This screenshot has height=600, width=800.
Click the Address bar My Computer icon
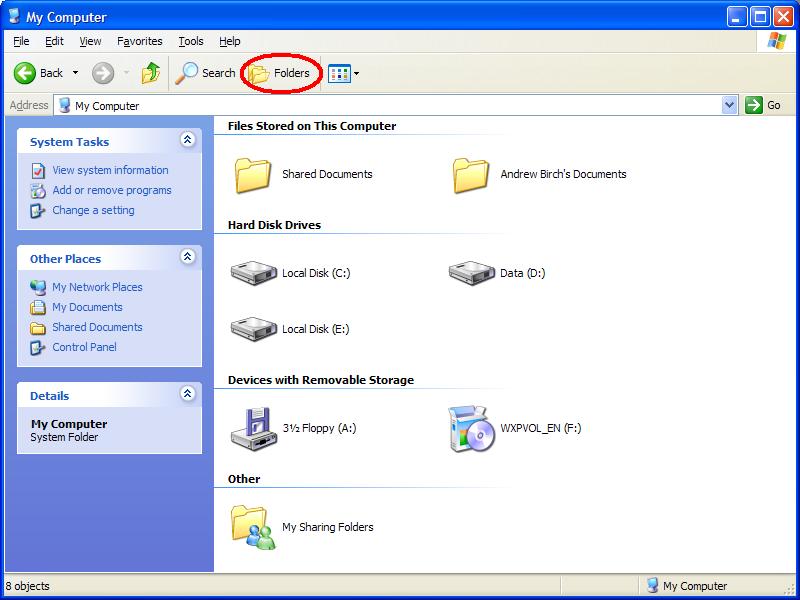coord(64,106)
